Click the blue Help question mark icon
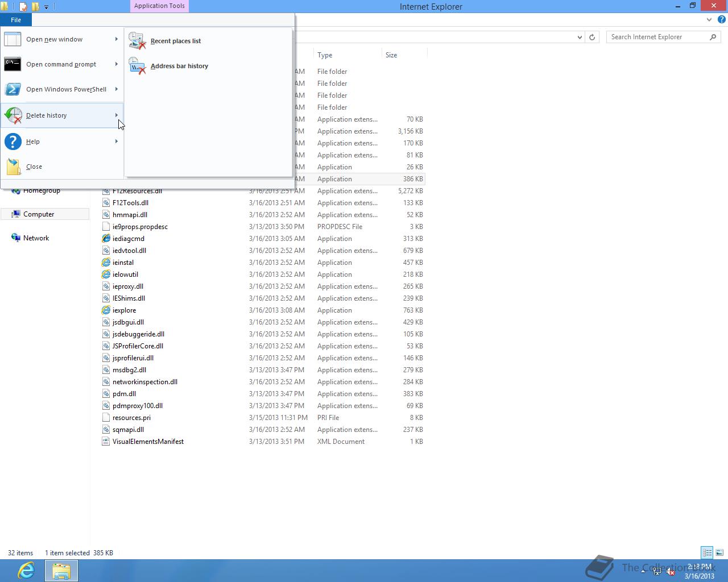 pyautogui.click(x=13, y=142)
